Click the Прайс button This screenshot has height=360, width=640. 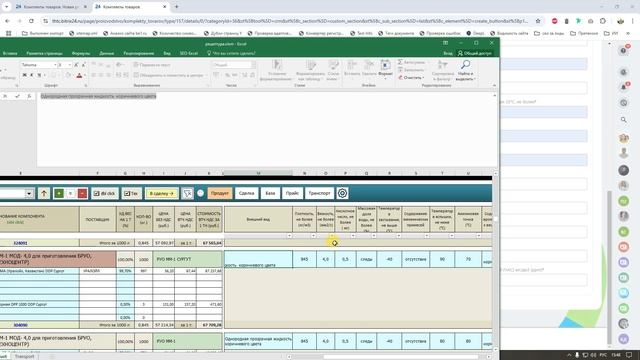[292, 193]
